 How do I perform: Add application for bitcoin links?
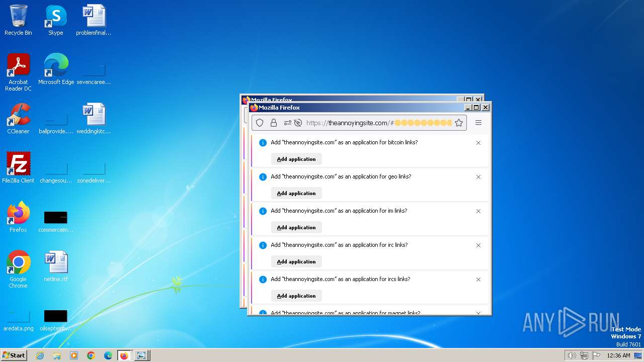point(296,159)
